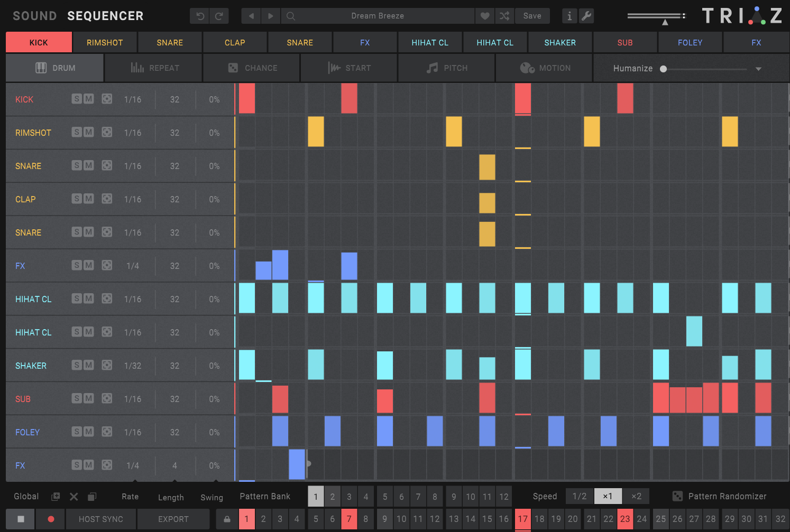
Task: Select the RIMSHOT instrument tab
Action: tap(105, 42)
